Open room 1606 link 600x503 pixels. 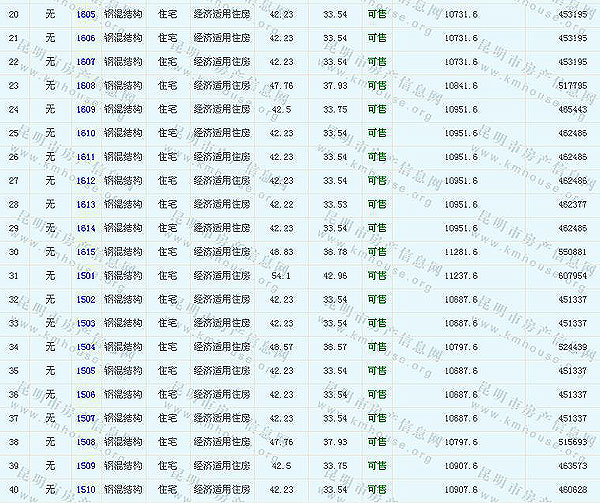click(x=86, y=38)
